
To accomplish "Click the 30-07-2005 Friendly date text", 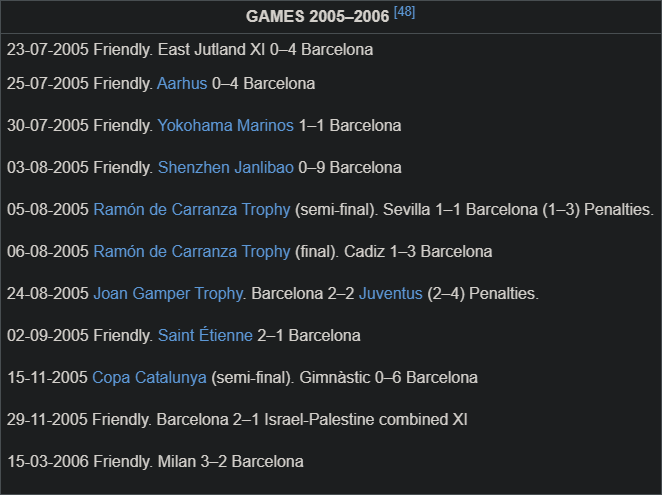I will point(80,125).
